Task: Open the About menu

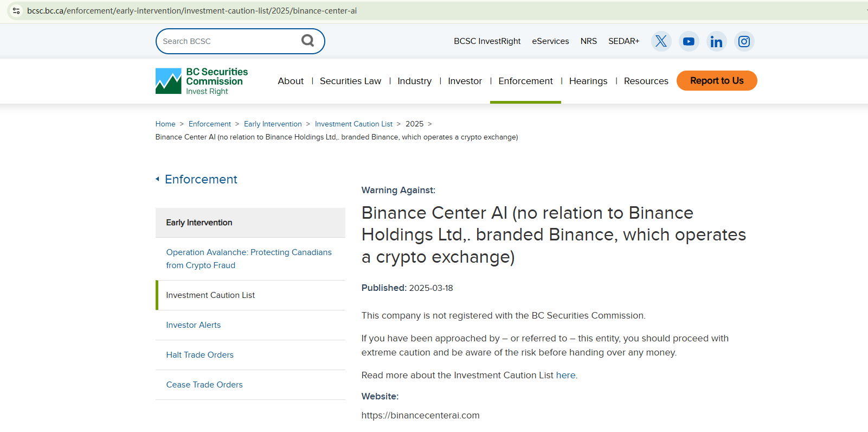Action: (x=291, y=81)
